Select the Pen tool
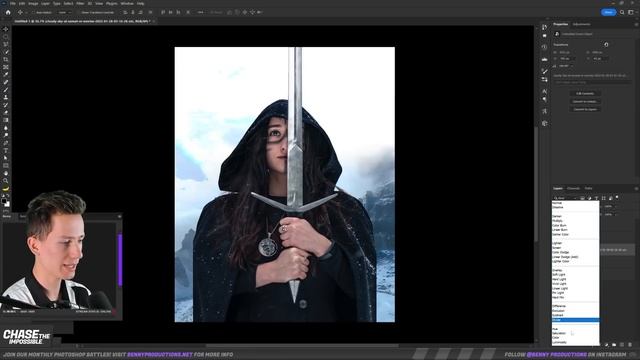The height and width of the screenshot is (360, 640). tap(6, 143)
